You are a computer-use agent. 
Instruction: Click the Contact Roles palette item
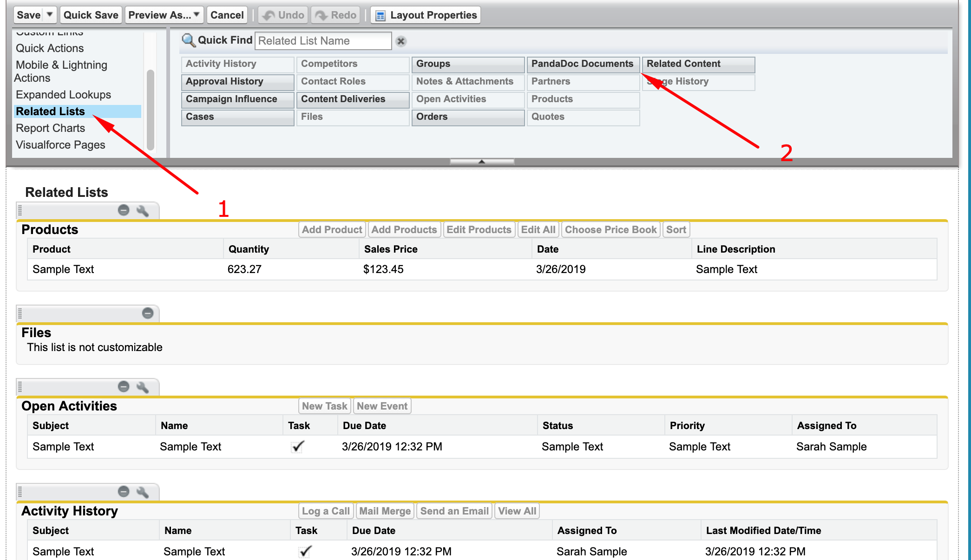[353, 82]
